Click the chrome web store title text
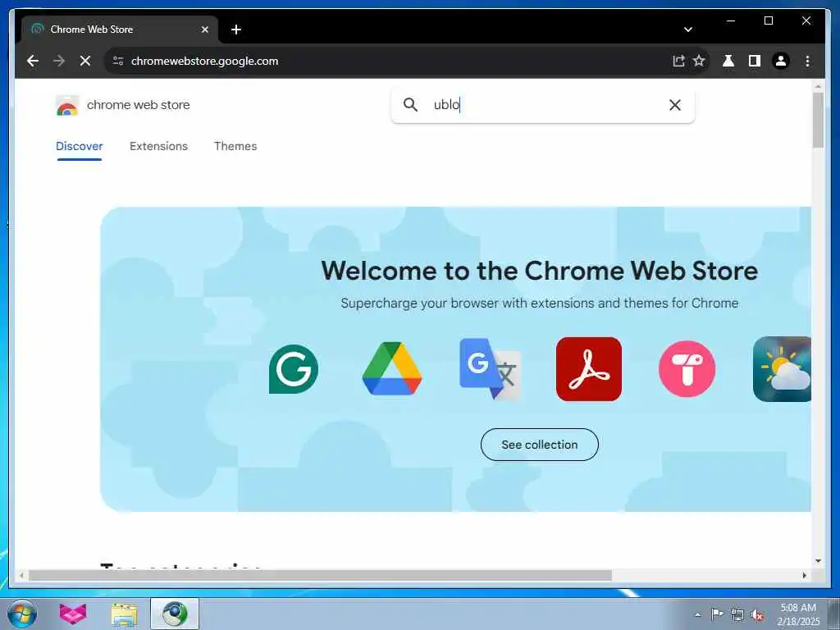This screenshot has width=840, height=630. [x=138, y=105]
